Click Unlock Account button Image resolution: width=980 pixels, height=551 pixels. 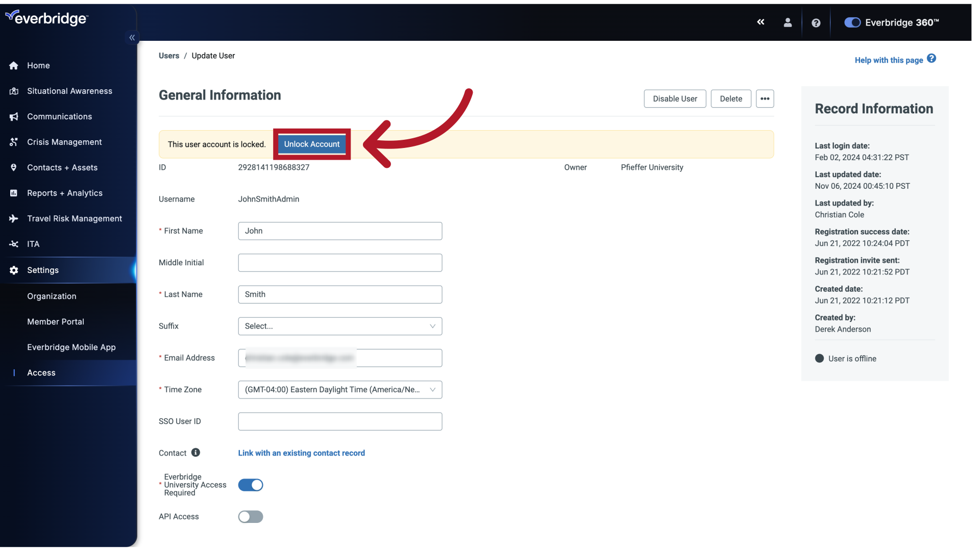312,144
